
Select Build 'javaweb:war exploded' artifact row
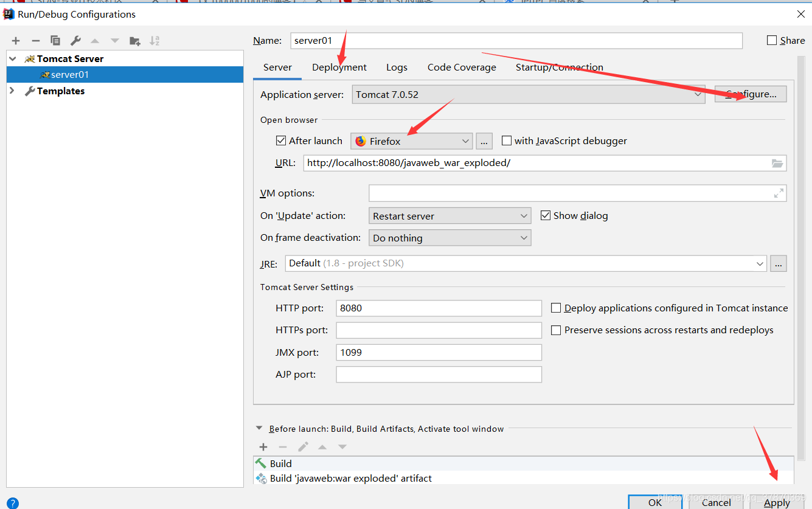click(x=524, y=478)
